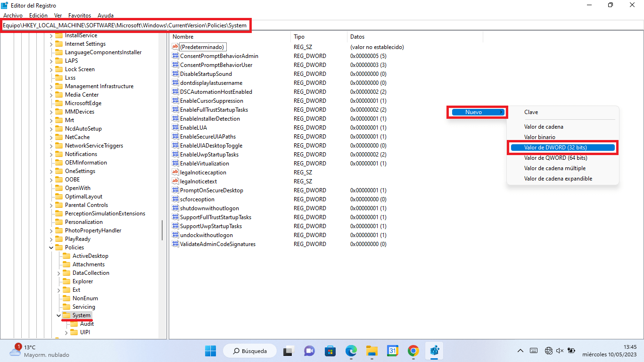Image resolution: width=644 pixels, height=362 pixels.
Task: Click the Audit folder icon
Action: coord(74,324)
